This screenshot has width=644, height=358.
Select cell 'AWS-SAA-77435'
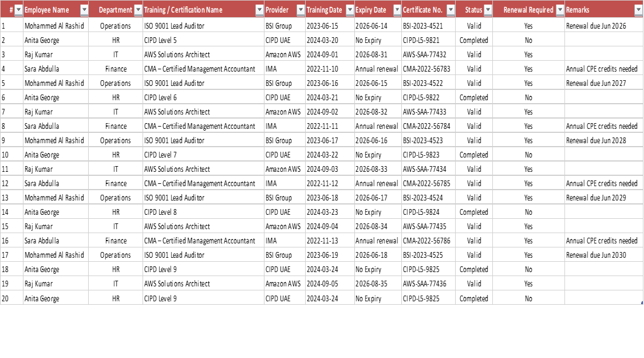click(x=428, y=226)
